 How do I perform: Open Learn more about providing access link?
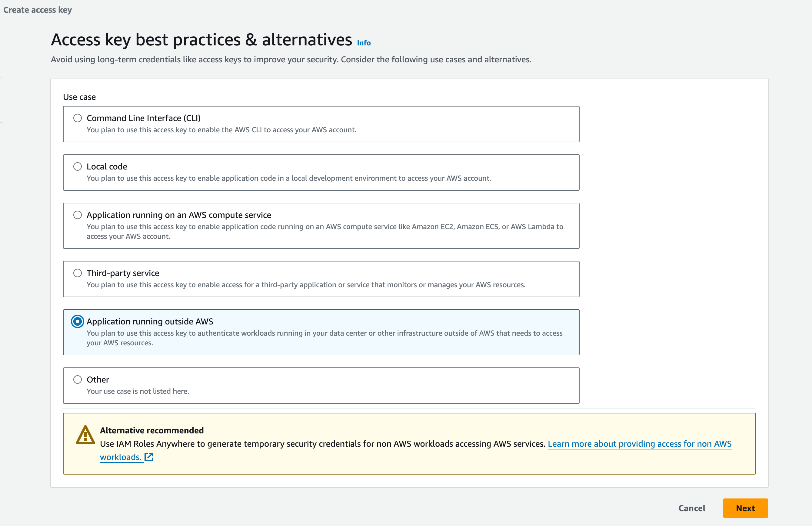pyautogui.click(x=639, y=443)
